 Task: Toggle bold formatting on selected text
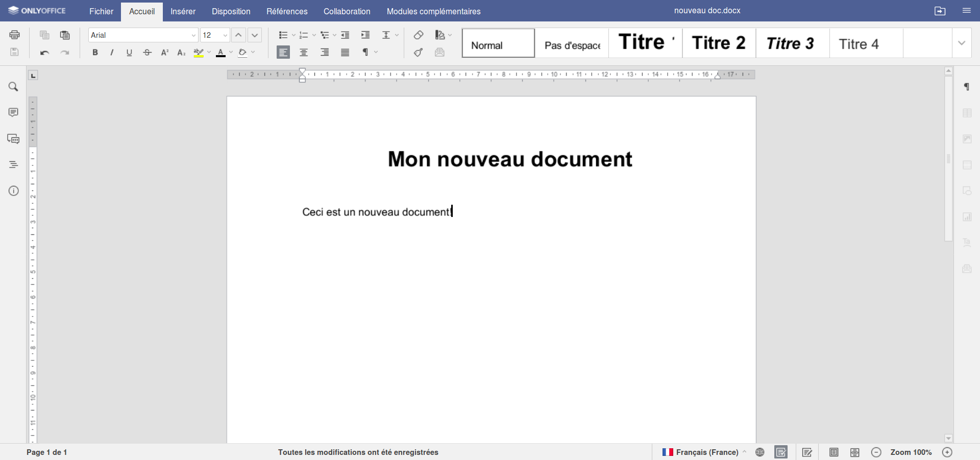[95, 53]
